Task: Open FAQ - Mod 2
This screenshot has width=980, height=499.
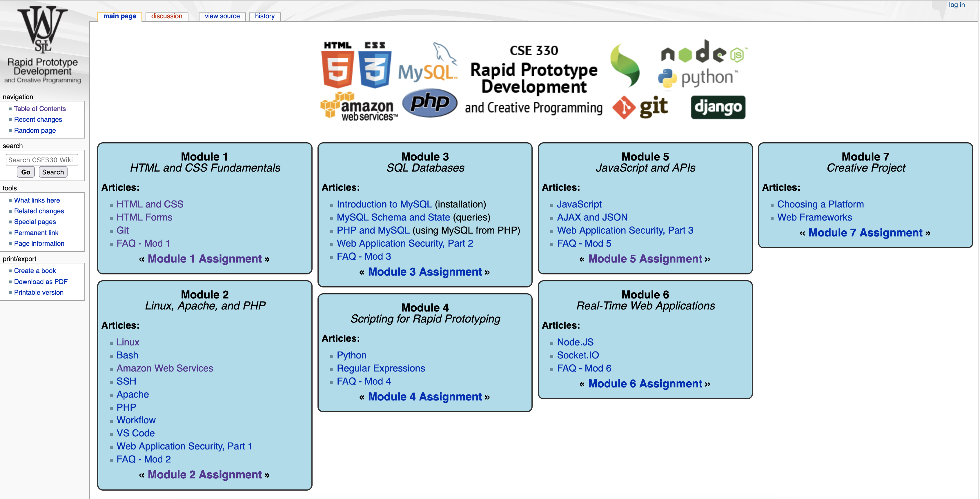Action: 144,460
